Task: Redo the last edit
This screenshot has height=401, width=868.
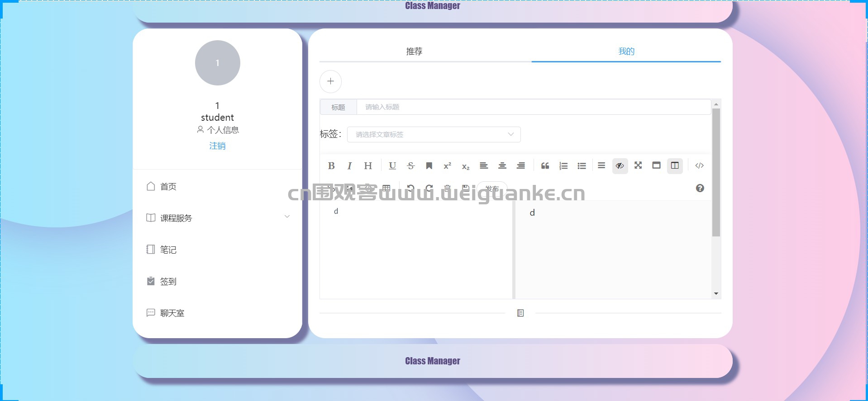Action: pyautogui.click(x=429, y=188)
